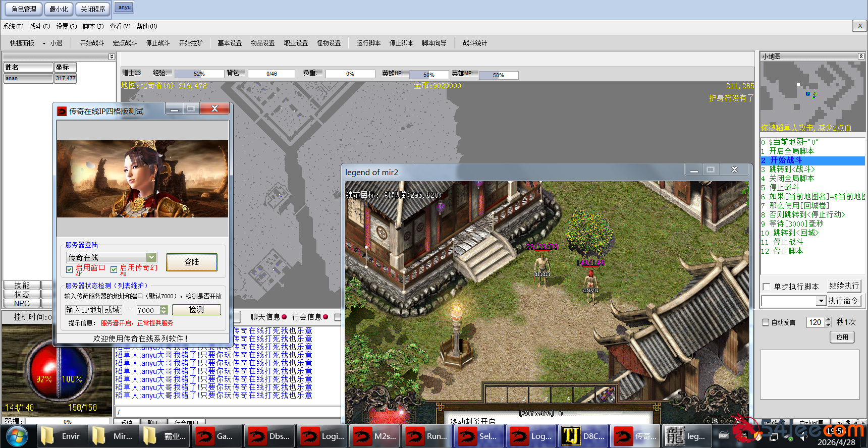
Task: Uncheck the 启用窗口化 checkbox
Action: (x=70, y=269)
